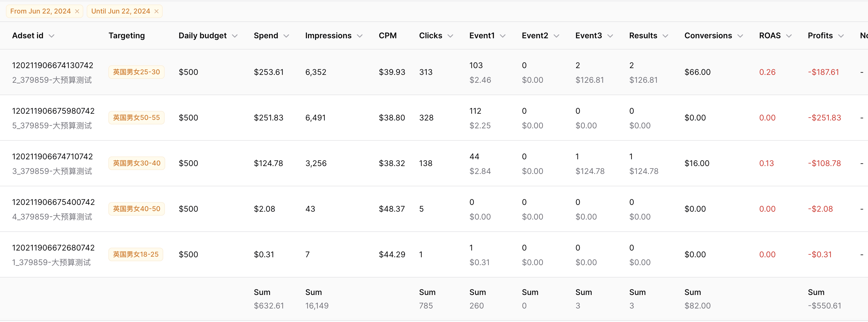Viewport: 868px width, 322px height.
Task: Click the 英国男女25-30 targeting tag
Action: 136,72
